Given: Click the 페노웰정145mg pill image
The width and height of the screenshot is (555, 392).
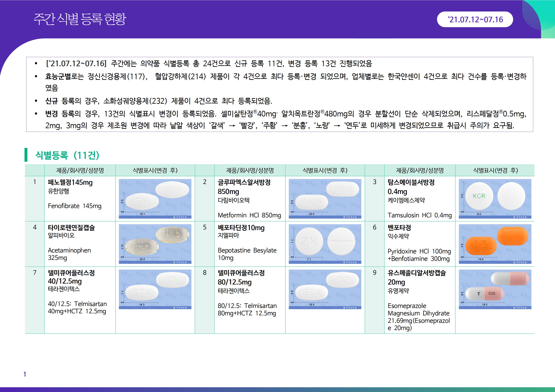Looking at the screenshot, I should [x=155, y=199].
